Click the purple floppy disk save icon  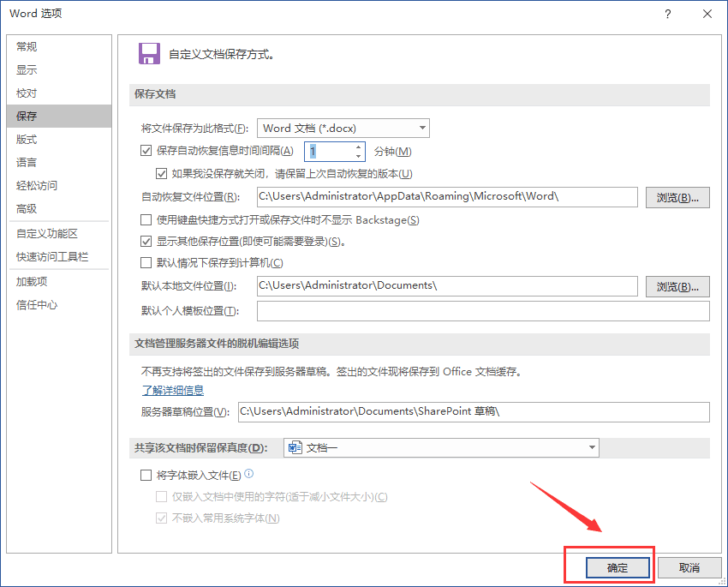(x=149, y=54)
